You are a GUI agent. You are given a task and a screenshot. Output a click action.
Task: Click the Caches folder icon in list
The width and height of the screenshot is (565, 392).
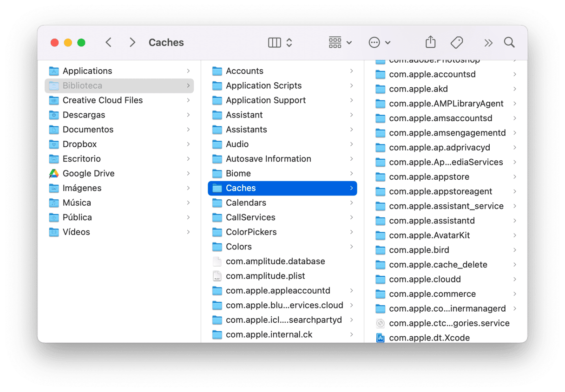click(x=217, y=188)
